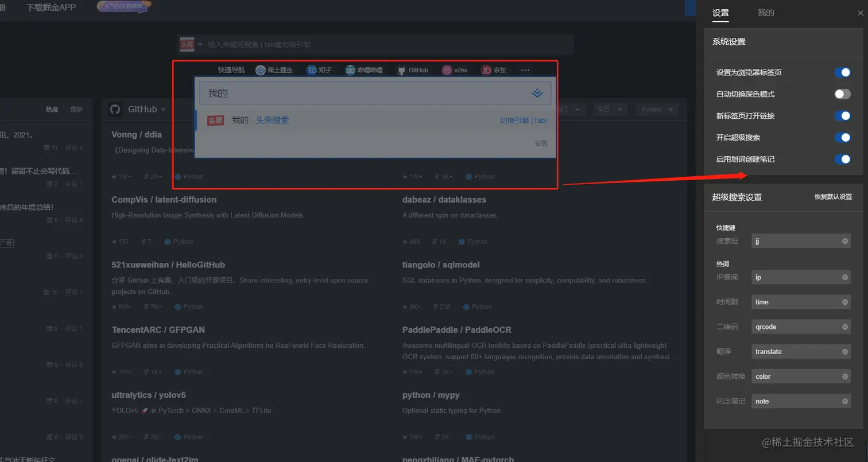Viewport: 868px width, 462px height.
Task: Open the TencentARC / GFPGAN repository
Action: coord(158,330)
